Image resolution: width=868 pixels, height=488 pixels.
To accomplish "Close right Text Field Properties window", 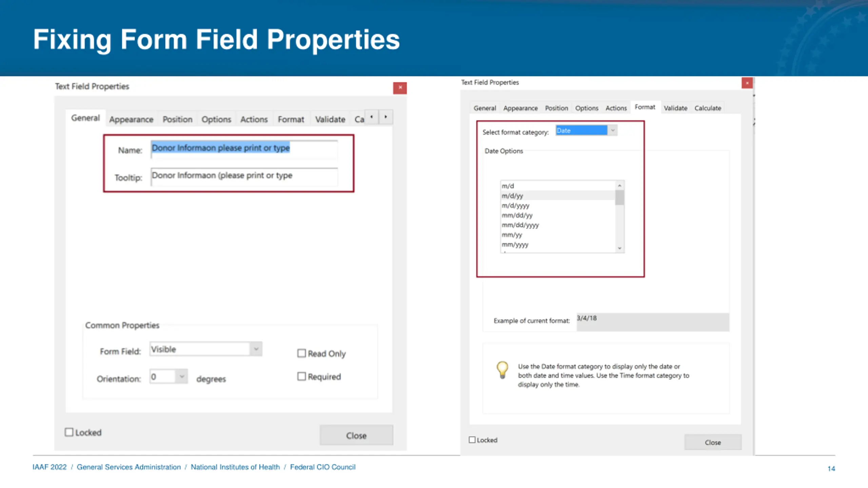I will [x=747, y=83].
